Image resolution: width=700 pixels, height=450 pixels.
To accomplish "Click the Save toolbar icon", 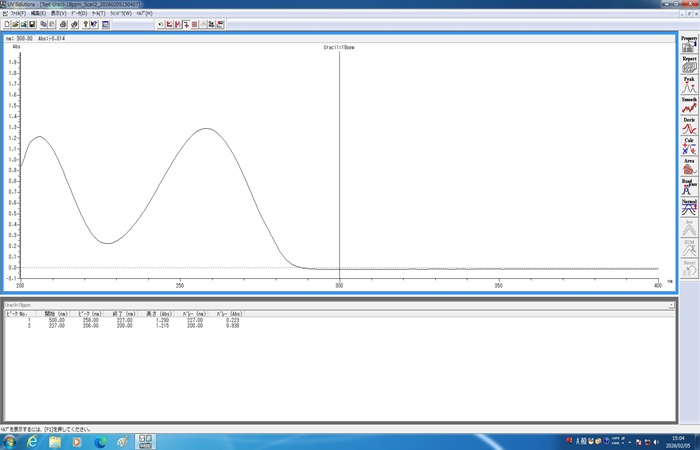I will click(32, 24).
